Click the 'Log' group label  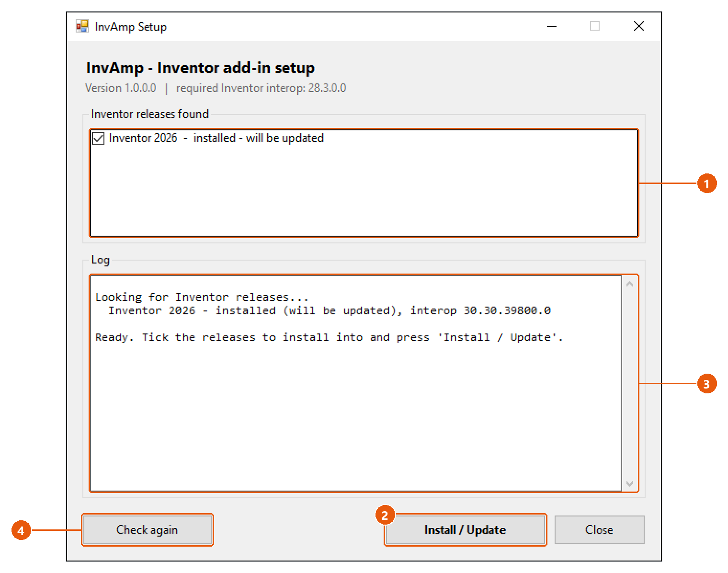(101, 260)
